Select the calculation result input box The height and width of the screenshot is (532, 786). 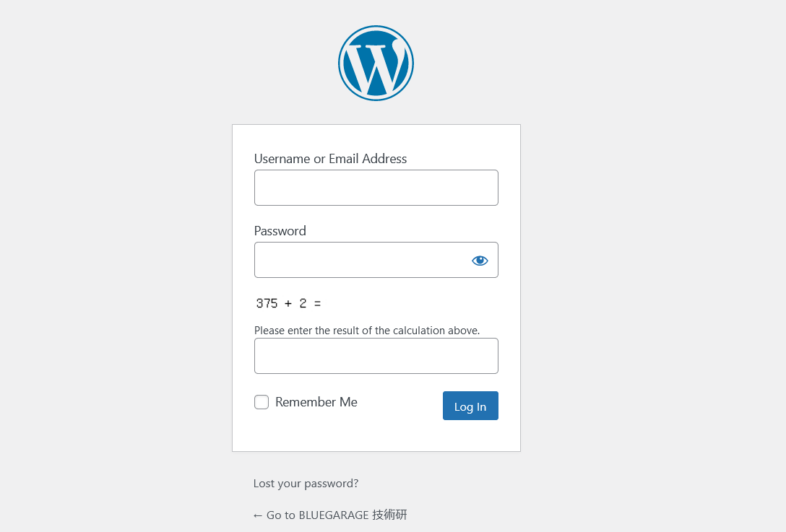[376, 356]
